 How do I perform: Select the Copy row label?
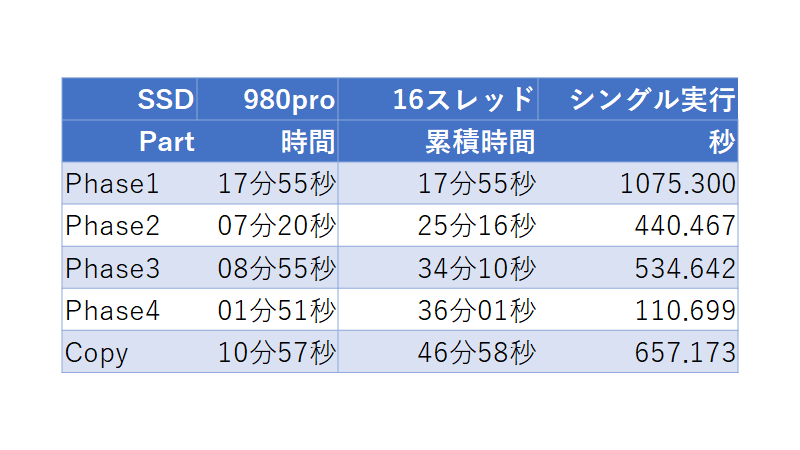click(x=130, y=352)
